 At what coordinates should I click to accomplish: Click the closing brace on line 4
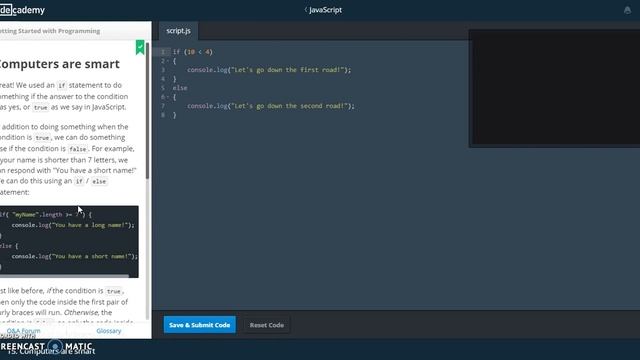click(x=174, y=79)
